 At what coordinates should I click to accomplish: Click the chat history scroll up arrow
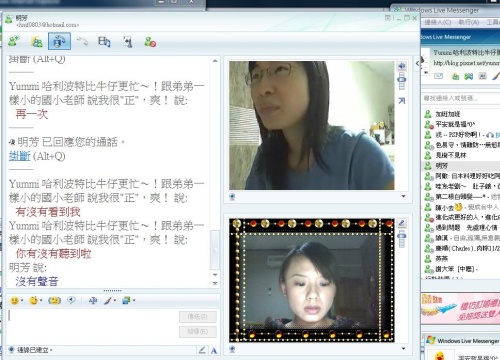pos(215,61)
